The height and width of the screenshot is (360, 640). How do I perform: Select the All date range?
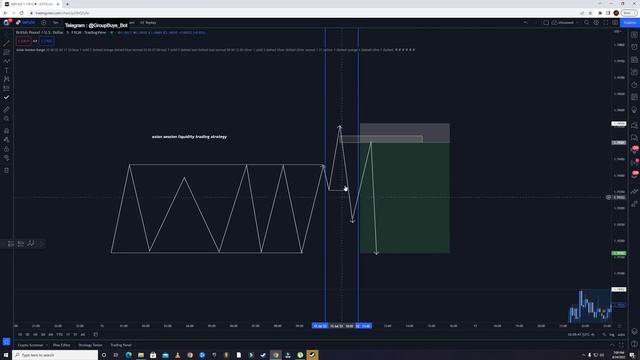(x=83, y=334)
